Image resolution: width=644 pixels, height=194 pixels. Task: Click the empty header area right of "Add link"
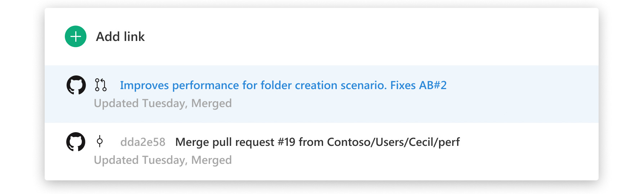(360, 37)
